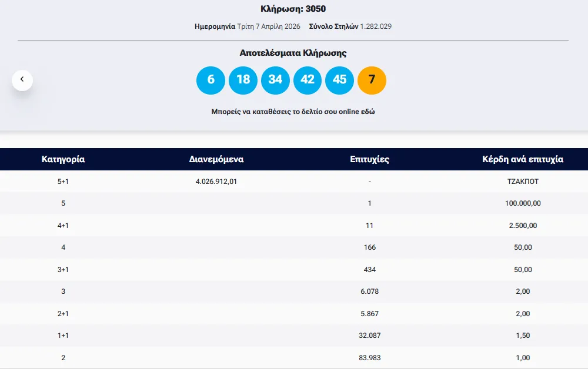Click the Κέρδη ανά επιτυχία column header
This screenshot has height=369, width=588.
pos(523,159)
